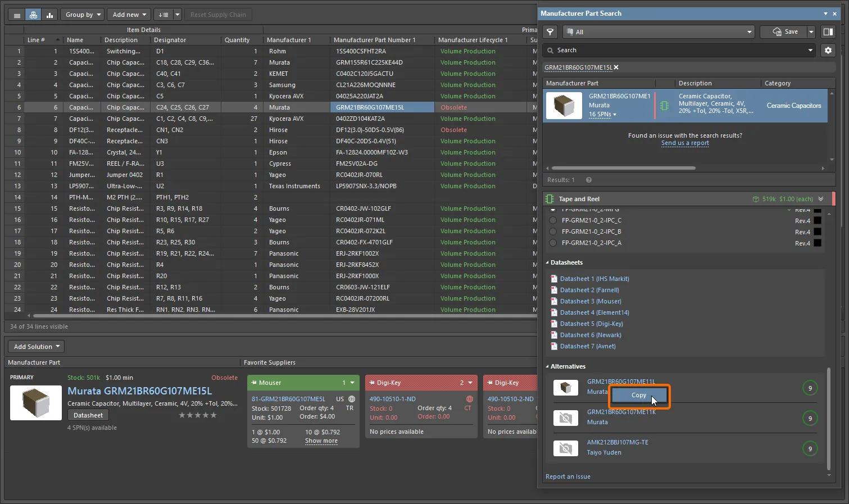Click rank 9 badge for Taiyo Yuden alternative
This screenshot has height=504, width=849.
tap(810, 449)
